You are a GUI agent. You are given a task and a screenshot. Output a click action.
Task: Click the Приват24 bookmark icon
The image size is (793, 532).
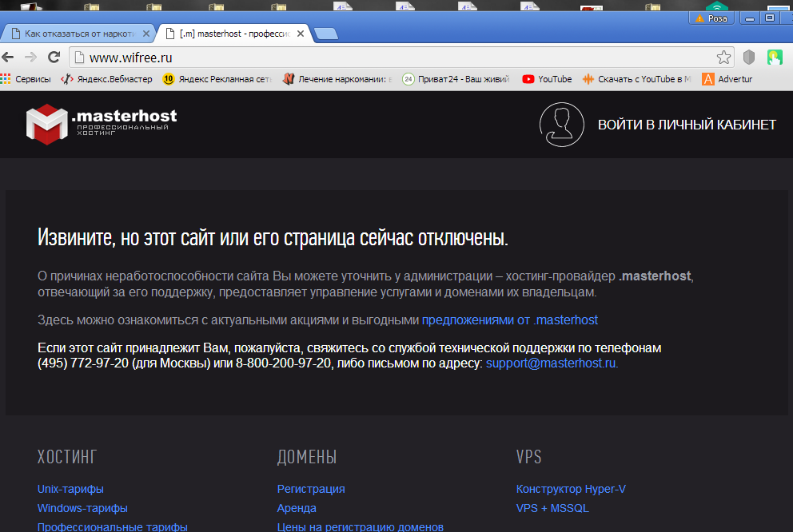(x=408, y=79)
